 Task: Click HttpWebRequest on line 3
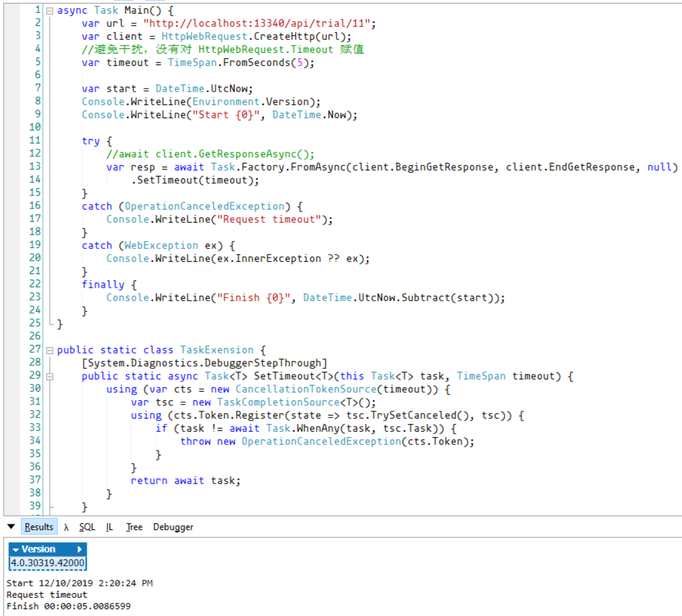click(x=204, y=36)
